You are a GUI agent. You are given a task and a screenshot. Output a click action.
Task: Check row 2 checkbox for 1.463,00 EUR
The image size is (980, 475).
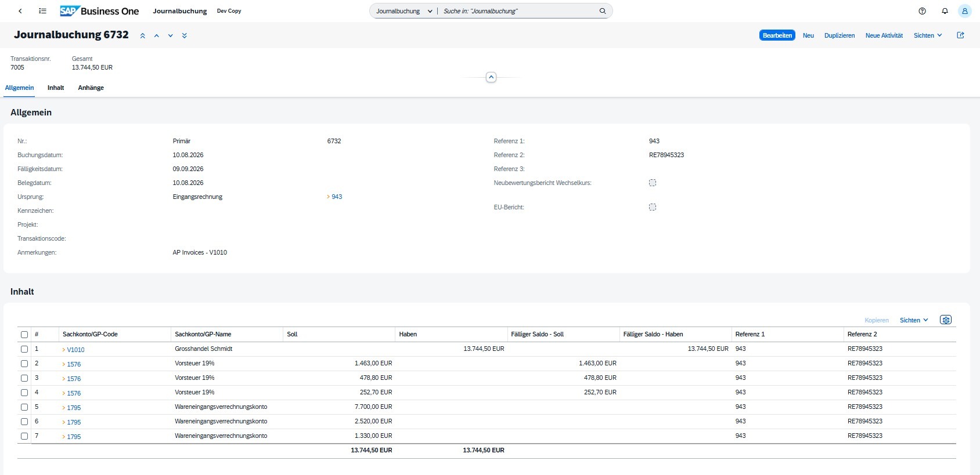point(24,364)
